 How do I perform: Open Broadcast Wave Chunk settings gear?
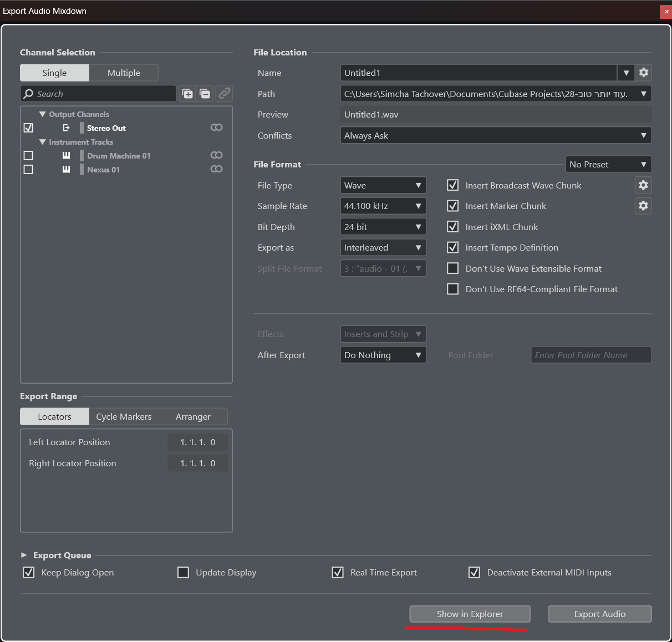pyautogui.click(x=643, y=185)
